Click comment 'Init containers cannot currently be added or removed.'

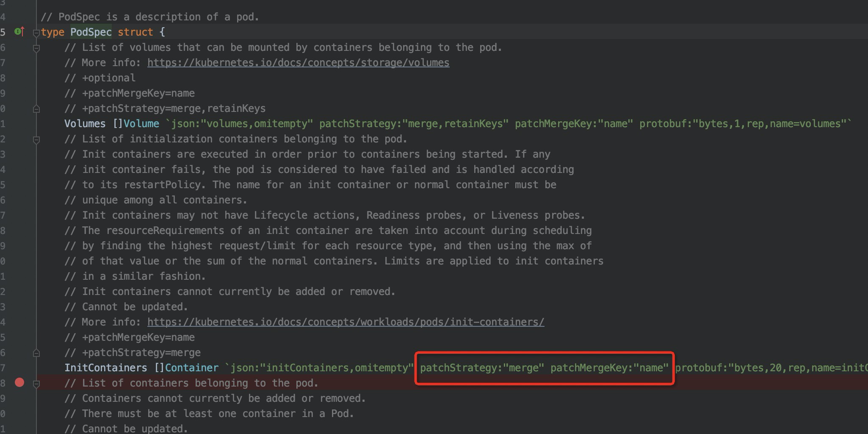click(x=230, y=292)
